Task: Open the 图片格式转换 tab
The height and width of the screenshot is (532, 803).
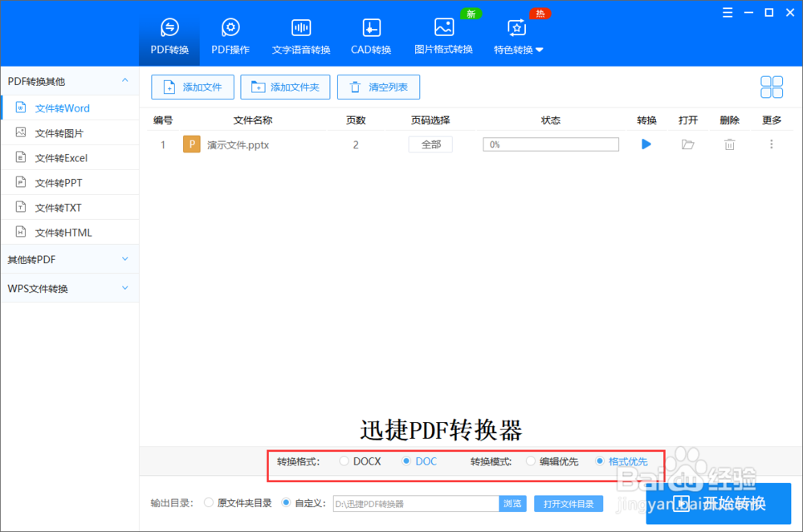Action: tap(443, 36)
